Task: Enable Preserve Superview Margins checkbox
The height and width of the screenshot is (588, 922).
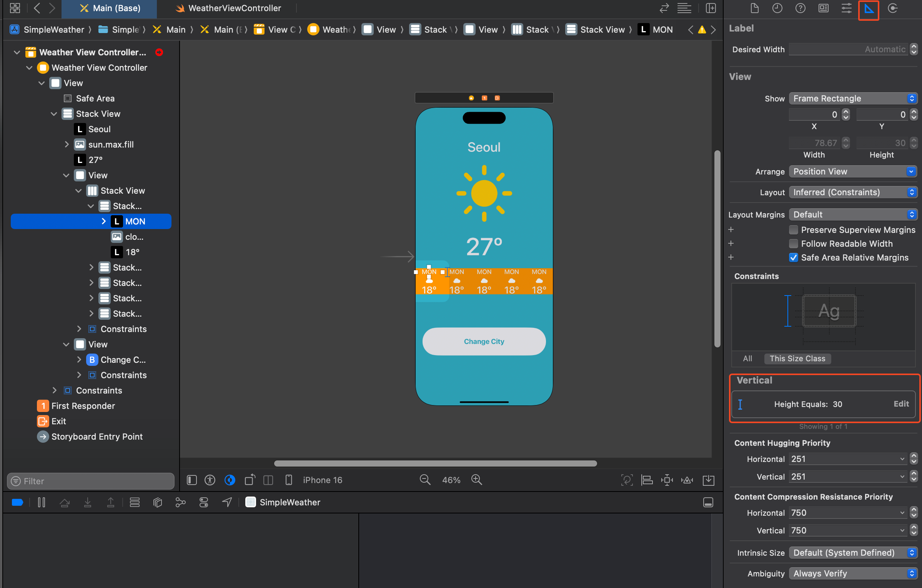Action: click(x=793, y=230)
